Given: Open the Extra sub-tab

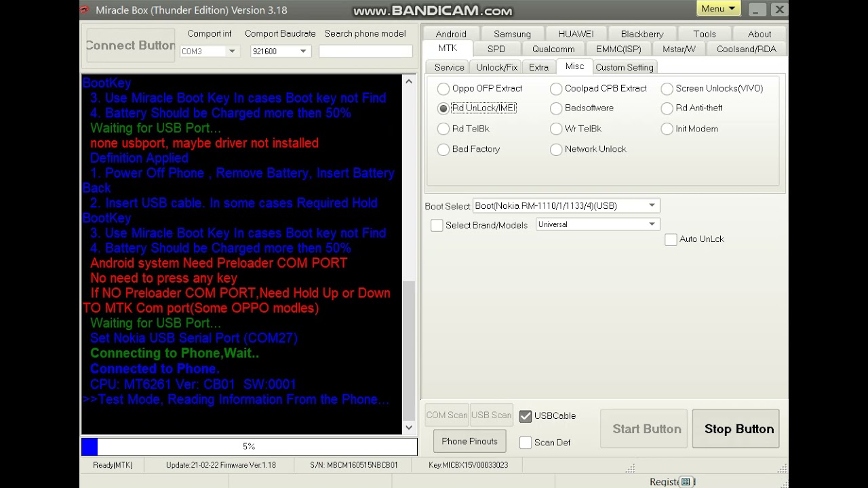Looking at the screenshot, I should [539, 67].
